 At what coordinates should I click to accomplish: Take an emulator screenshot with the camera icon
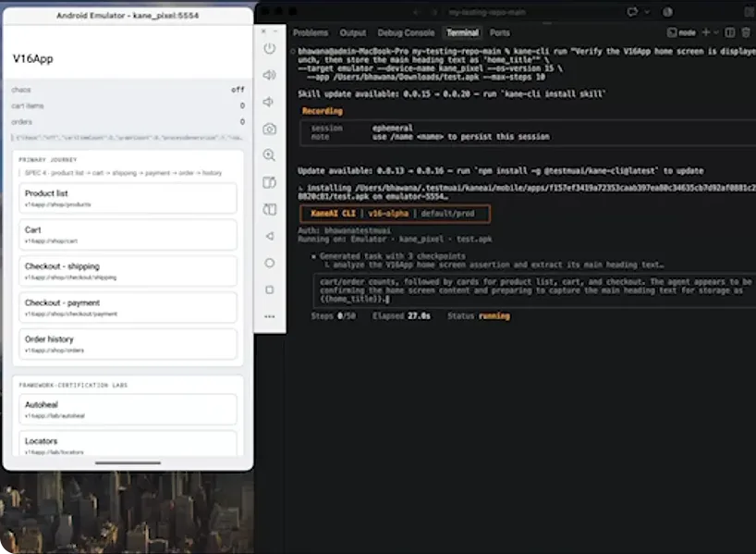270,129
